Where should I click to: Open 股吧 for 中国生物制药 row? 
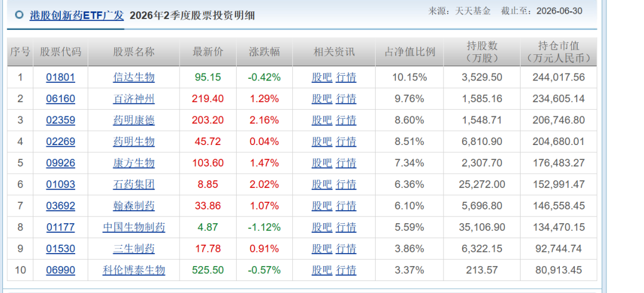321,227
